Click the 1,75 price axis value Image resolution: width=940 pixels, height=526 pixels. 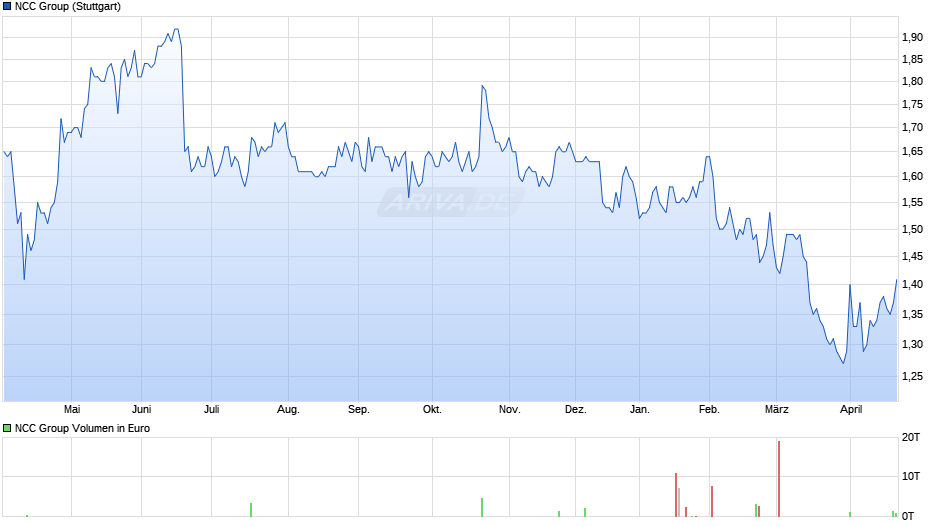912,104
